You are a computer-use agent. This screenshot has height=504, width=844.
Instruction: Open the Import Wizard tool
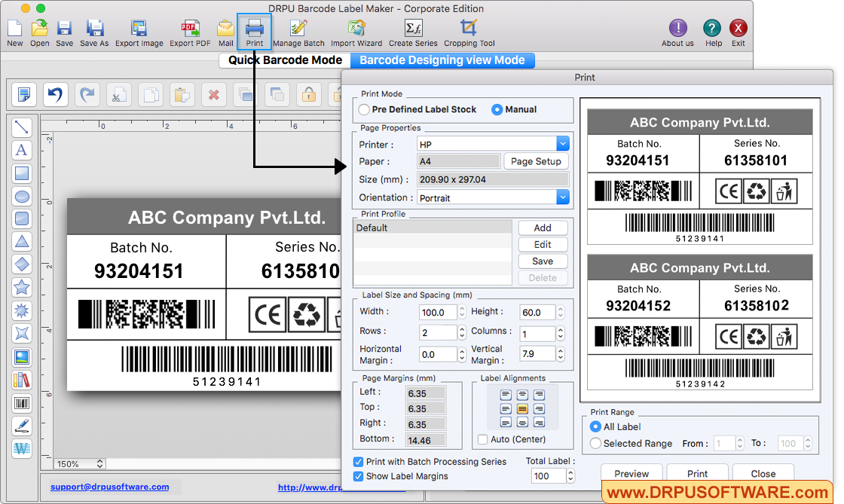[x=356, y=32]
